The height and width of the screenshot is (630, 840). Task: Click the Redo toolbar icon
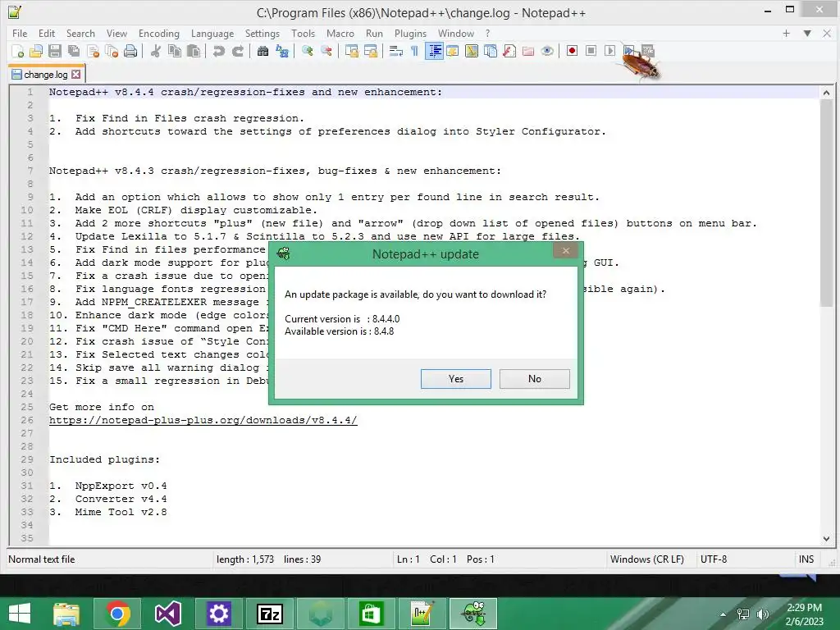(237, 52)
